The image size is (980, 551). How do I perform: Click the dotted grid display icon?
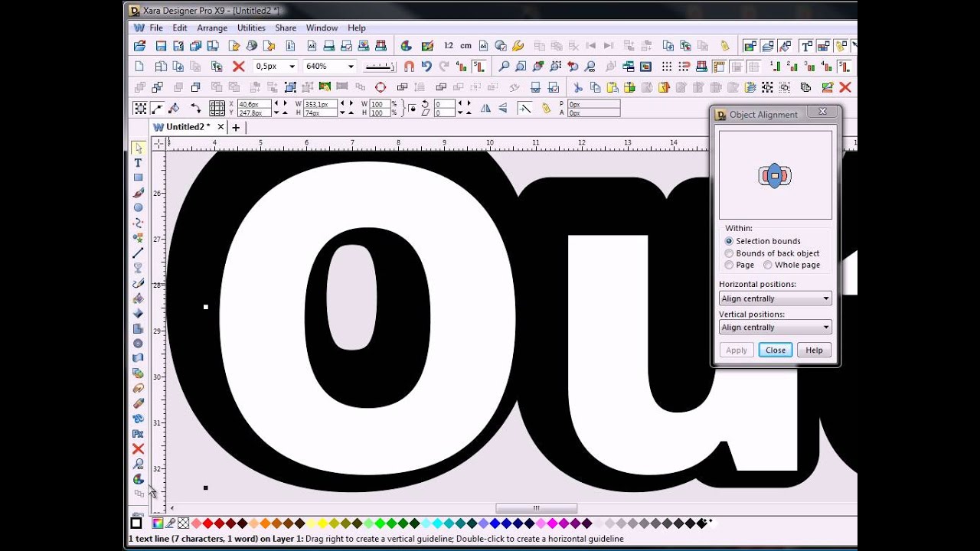pyautogui.click(x=667, y=67)
